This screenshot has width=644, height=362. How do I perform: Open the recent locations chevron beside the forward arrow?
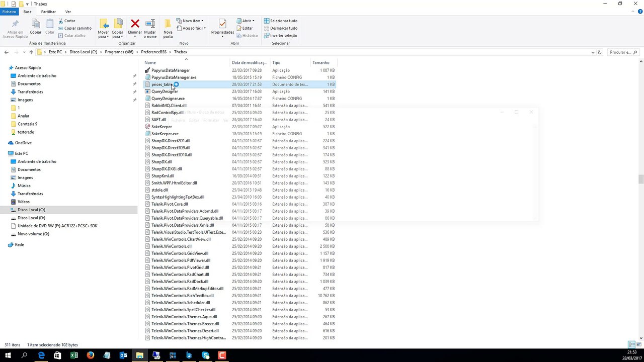[x=24, y=52]
